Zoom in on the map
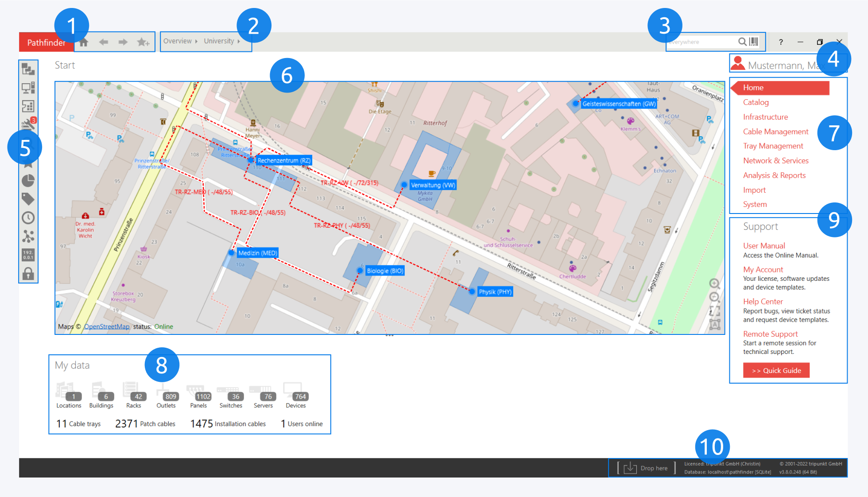This screenshot has height=497, width=868. pyautogui.click(x=714, y=283)
